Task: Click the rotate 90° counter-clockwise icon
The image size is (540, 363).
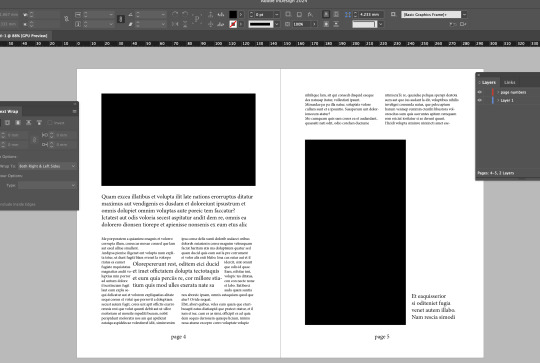Action: (185, 14)
